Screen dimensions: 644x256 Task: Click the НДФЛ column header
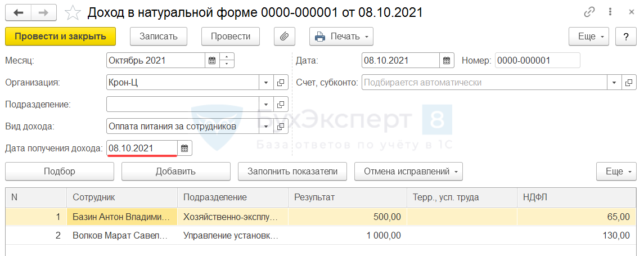click(x=577, y=197)
